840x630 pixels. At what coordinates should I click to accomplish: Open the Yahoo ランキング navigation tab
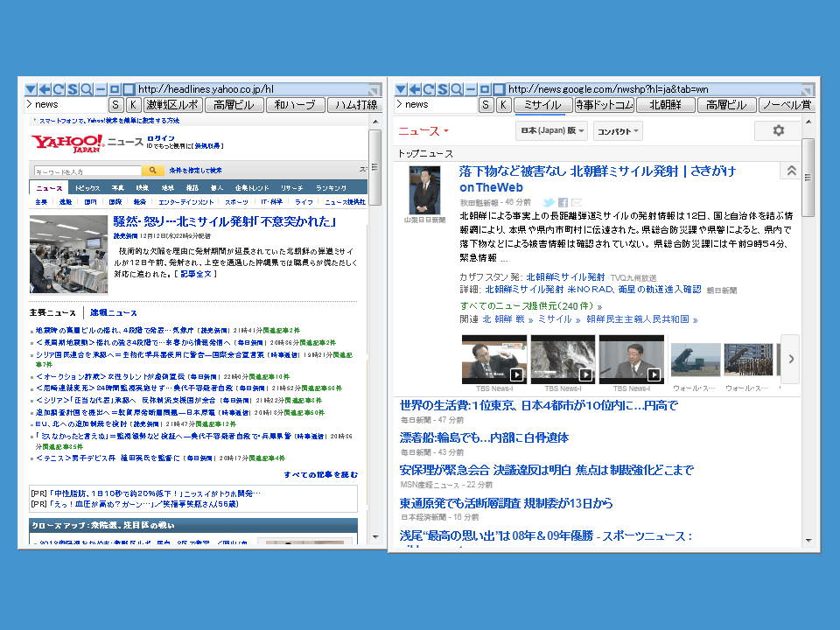coord(331,188)
